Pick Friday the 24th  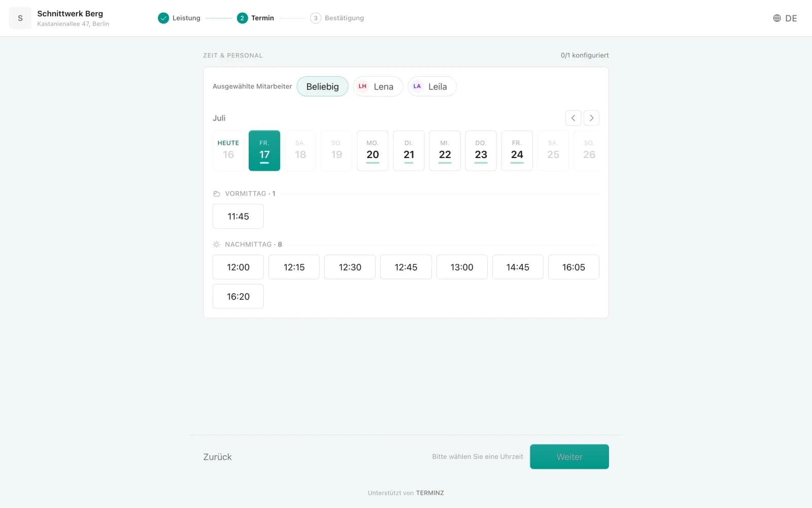coord(517,151)
